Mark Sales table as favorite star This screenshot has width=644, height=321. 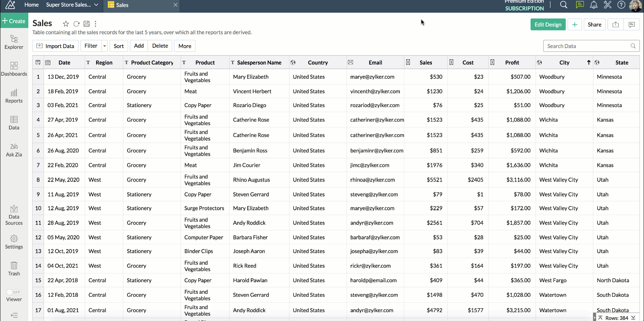66,24
